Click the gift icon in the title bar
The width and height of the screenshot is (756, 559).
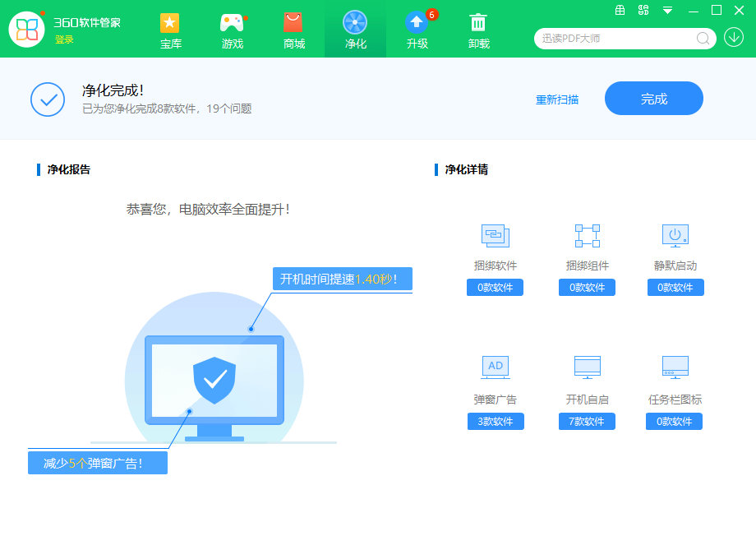(620, 10)
